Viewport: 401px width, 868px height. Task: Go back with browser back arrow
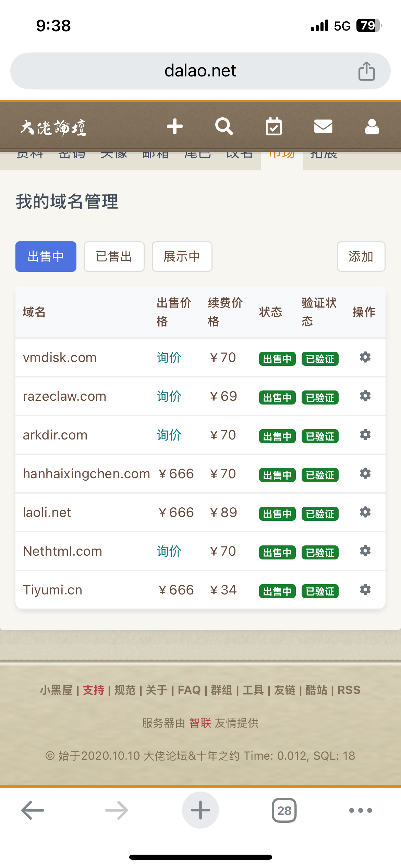tap(33, 810)
